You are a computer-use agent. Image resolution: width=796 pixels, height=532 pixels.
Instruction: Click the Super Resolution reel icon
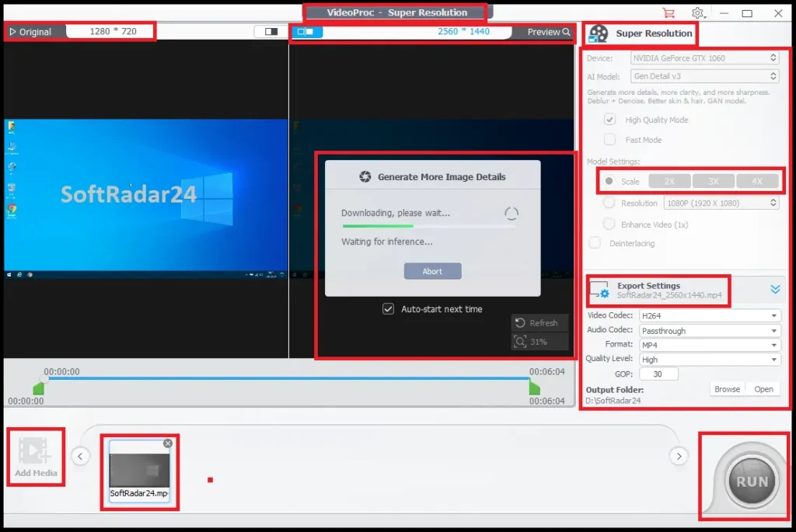[599, 34]
